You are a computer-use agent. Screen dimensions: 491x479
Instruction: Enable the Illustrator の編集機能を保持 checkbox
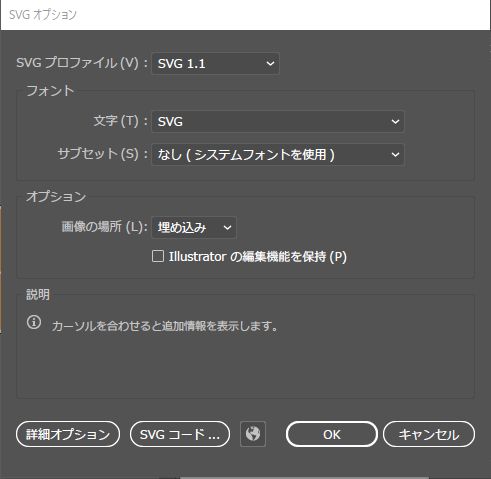click(158, 256)
